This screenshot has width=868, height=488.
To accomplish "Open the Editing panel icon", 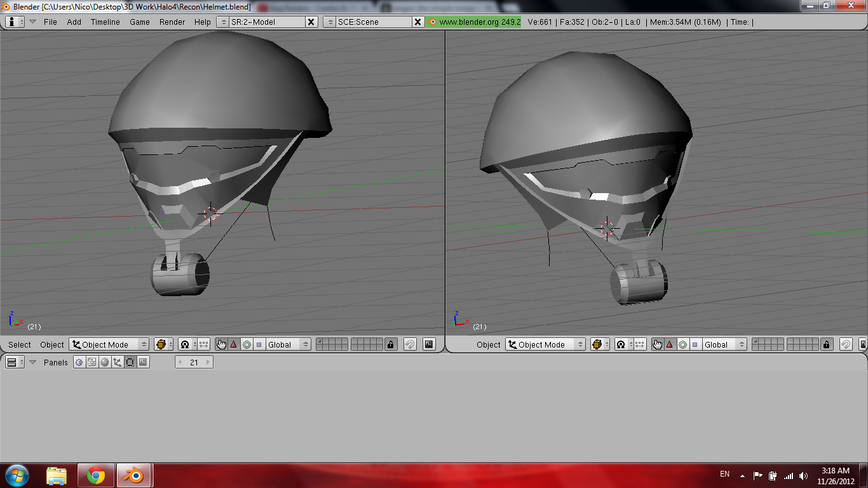I will coord(130,362).
